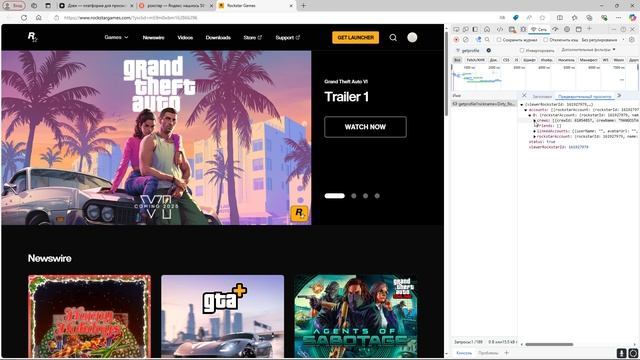Open browser split screen icon
Screen dimensions: 640x360
pos(560,18)
